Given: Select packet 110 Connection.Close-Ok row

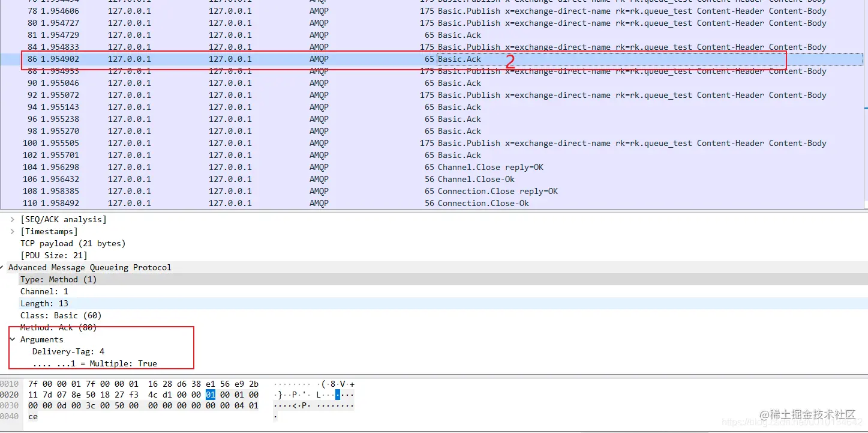Looking at the screenshot, I should 432,203.
